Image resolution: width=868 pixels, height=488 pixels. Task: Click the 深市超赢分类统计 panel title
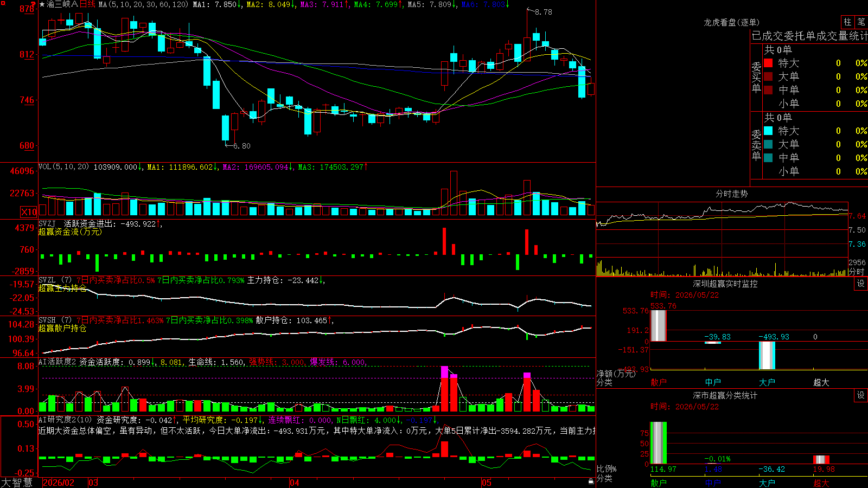[725, 395]
